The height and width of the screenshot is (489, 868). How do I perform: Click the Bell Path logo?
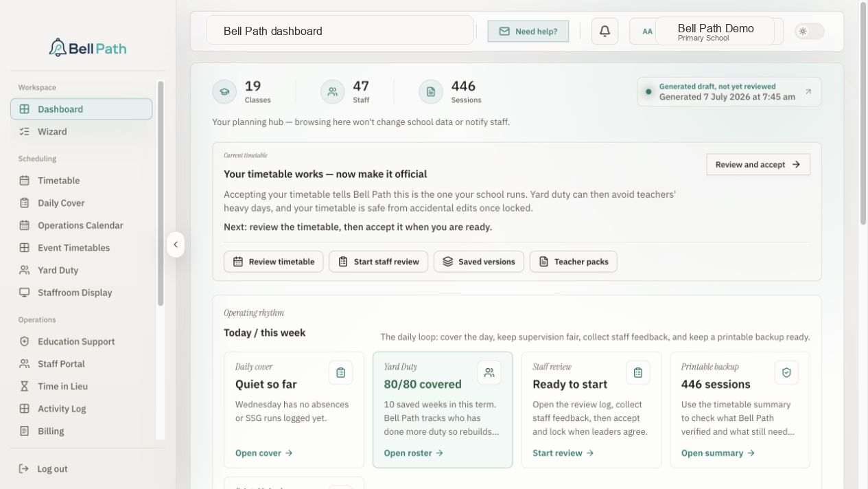(x=88, y=47)
